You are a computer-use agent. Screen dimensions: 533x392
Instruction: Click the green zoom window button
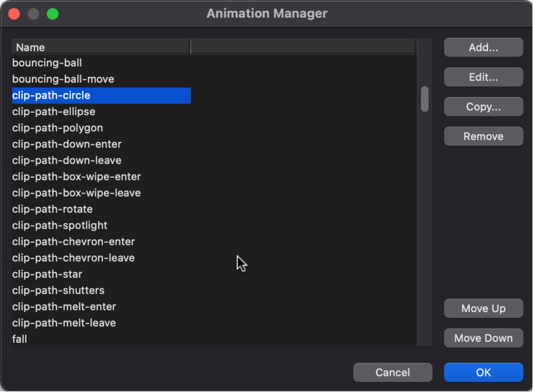53,14
